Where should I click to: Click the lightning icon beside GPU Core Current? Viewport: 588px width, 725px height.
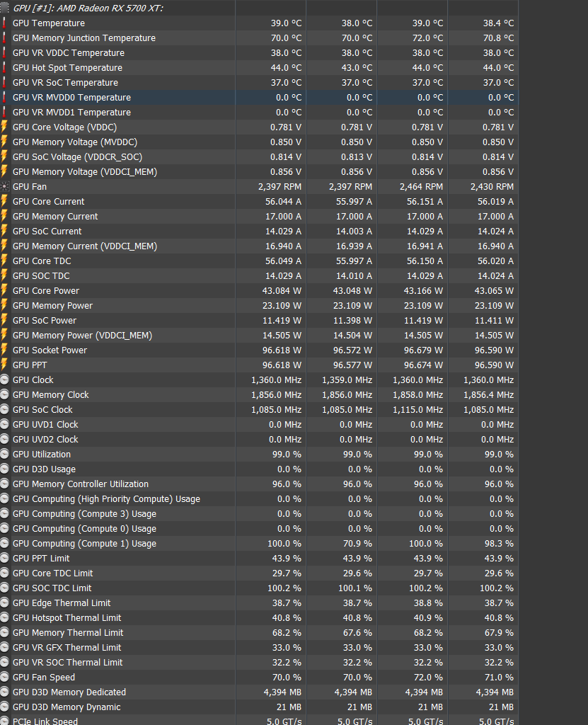click(x=4, y=202)
